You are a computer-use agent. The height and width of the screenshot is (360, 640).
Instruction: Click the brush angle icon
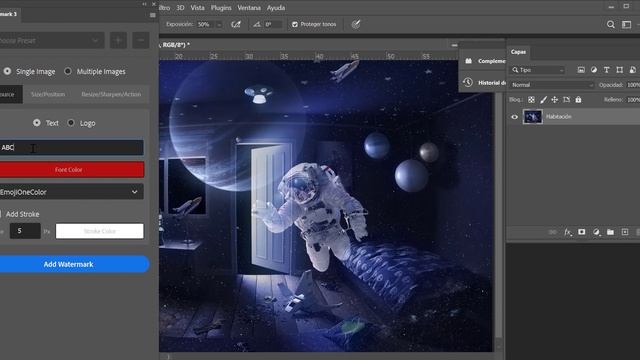pos(257,24)
